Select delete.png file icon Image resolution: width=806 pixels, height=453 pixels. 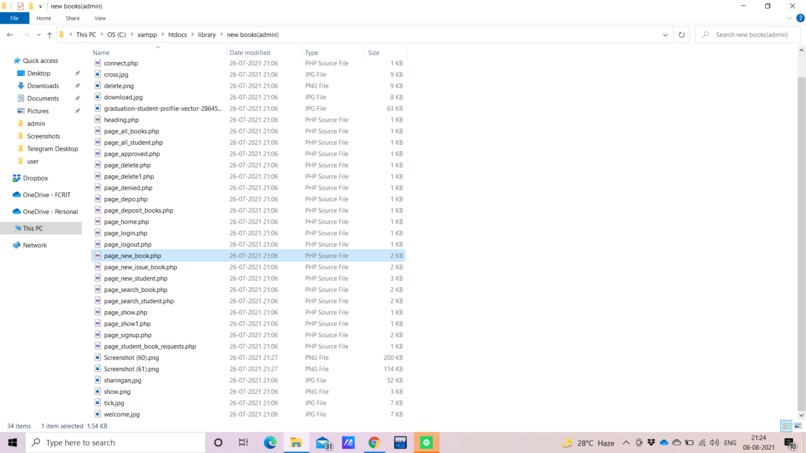tap(98, 86)
